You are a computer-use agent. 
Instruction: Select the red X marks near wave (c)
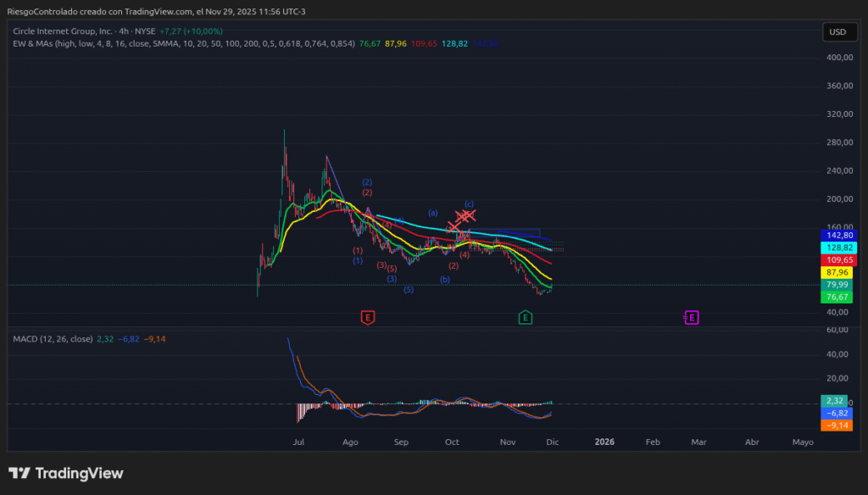(465, 216)
